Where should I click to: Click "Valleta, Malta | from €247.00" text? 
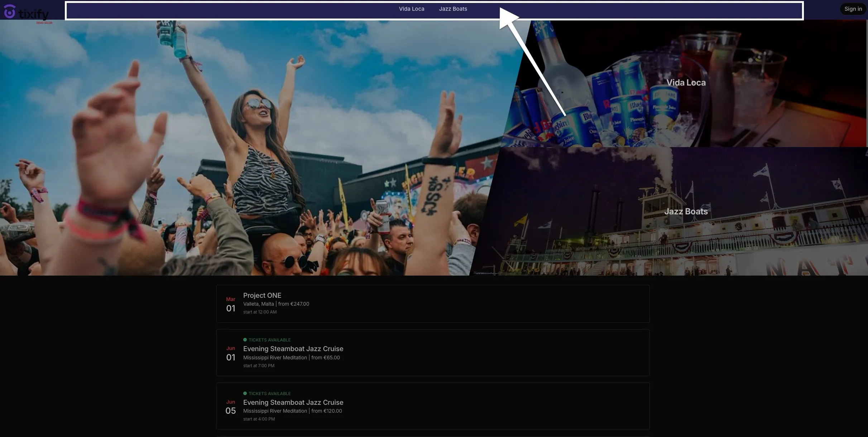[x=276, y=304]
